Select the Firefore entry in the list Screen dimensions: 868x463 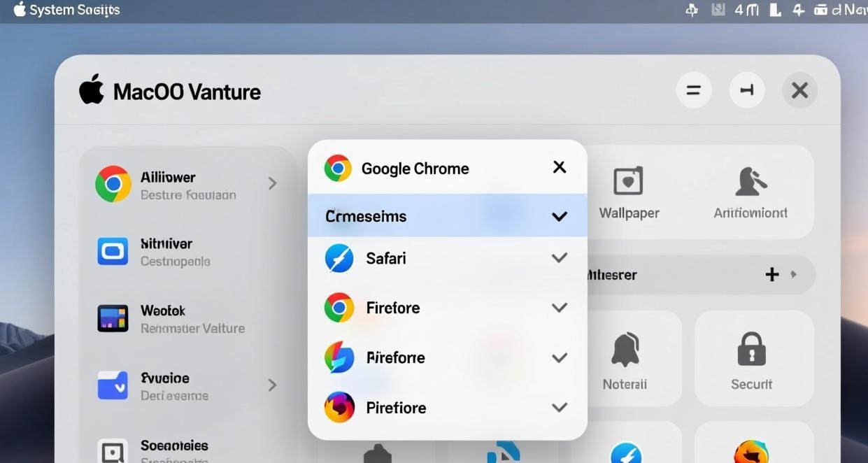448,308
